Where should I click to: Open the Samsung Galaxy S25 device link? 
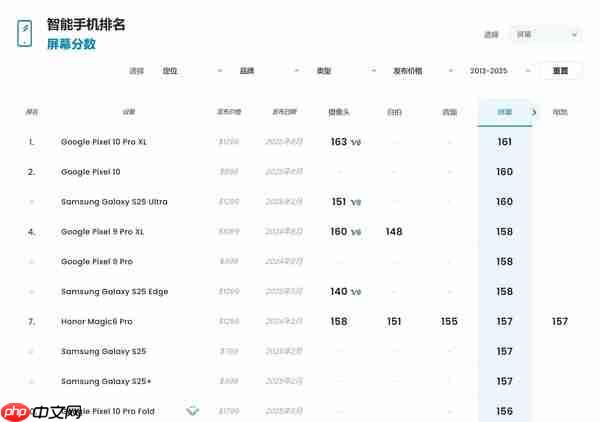[103, 351]
